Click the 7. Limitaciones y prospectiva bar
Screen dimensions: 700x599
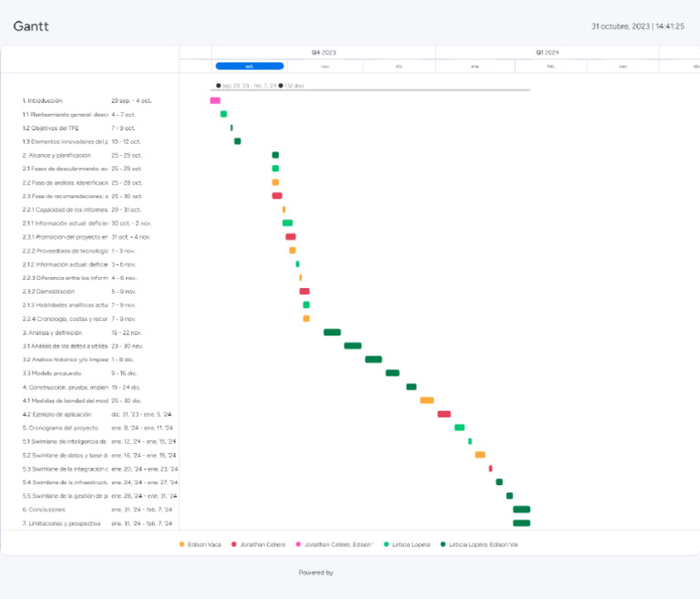click(521, 523)
